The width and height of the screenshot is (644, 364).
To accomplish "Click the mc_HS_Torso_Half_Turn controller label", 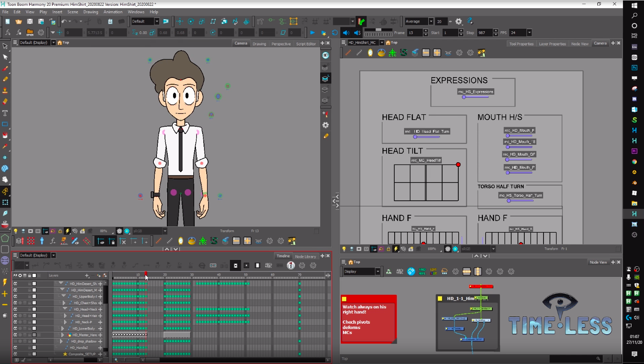I will (x=521, y=195).
